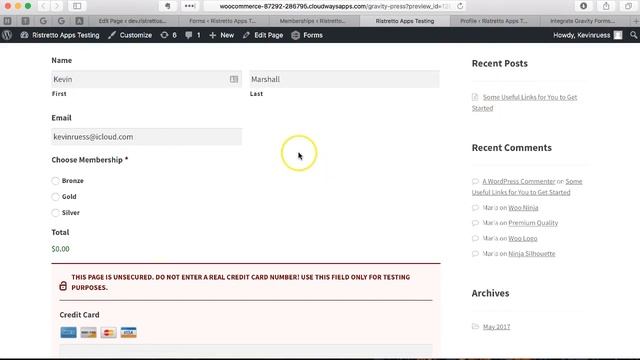The width and height of the screenshot is (640, 360).
Task: Click the $0.00 total value
Action: (x=60, y=249)
